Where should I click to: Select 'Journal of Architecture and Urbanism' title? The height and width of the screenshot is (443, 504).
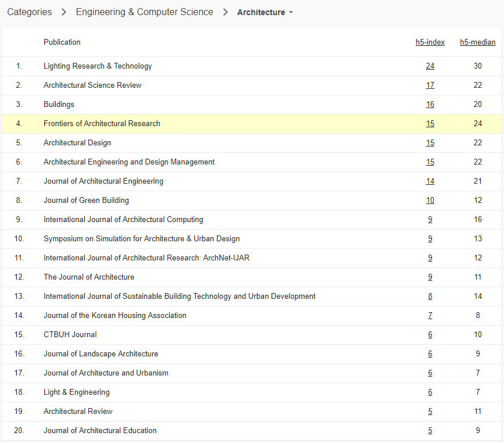pyautogui.click(x=106, y=373)
